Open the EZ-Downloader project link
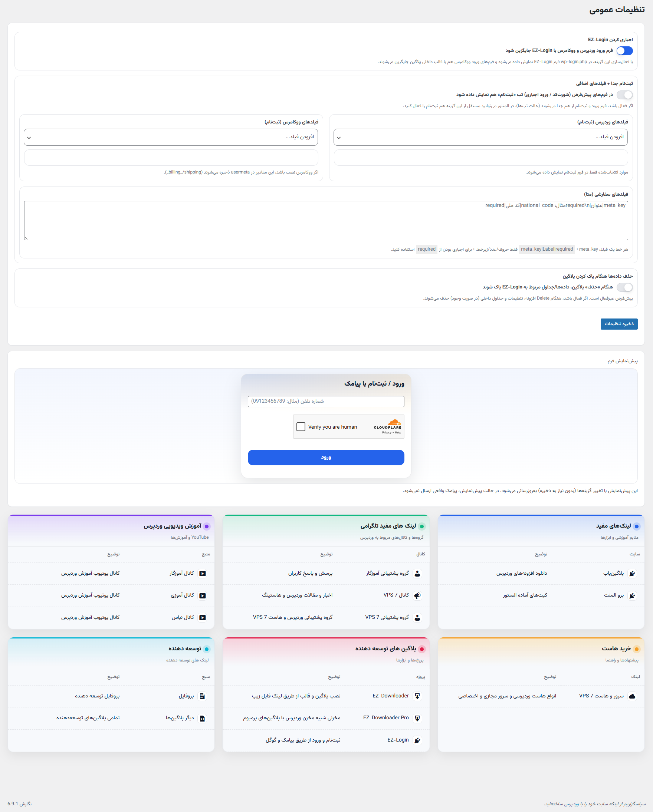Viewport: 653px width, 812px height. [x=391, y=696]
